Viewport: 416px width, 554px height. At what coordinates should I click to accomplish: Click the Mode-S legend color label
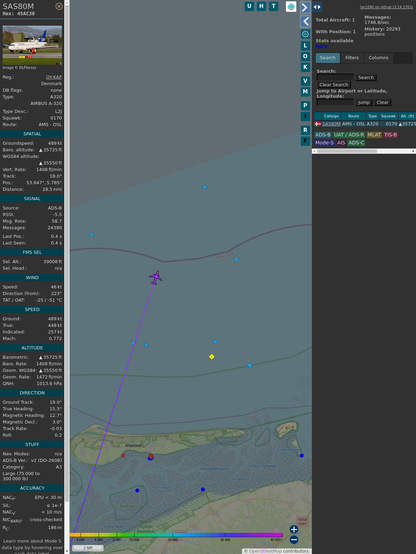[324, 143]
